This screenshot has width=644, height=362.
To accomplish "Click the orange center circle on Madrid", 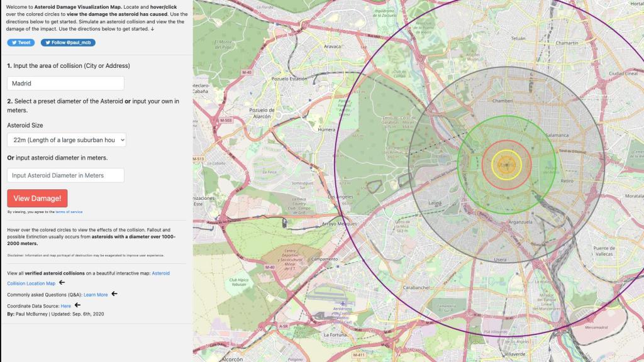I will pyautogui.click(x=506, y=165).
